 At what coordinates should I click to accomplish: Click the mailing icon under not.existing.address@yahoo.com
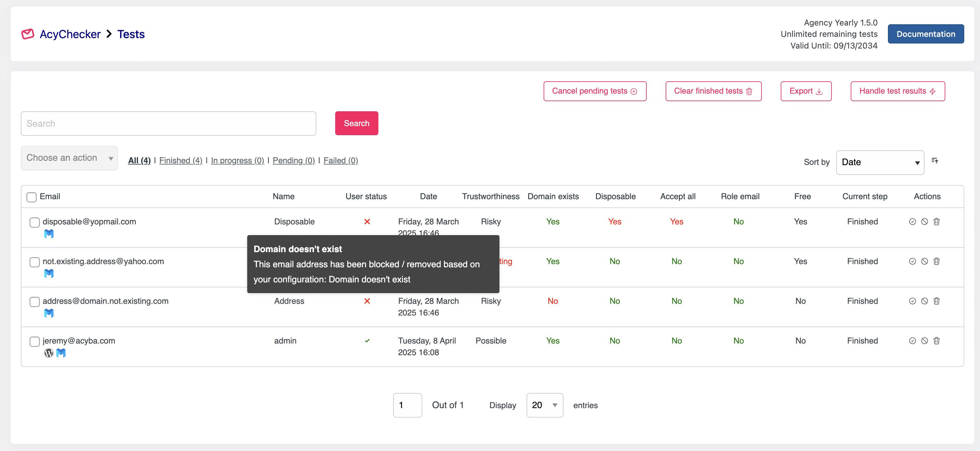(49, 274)
